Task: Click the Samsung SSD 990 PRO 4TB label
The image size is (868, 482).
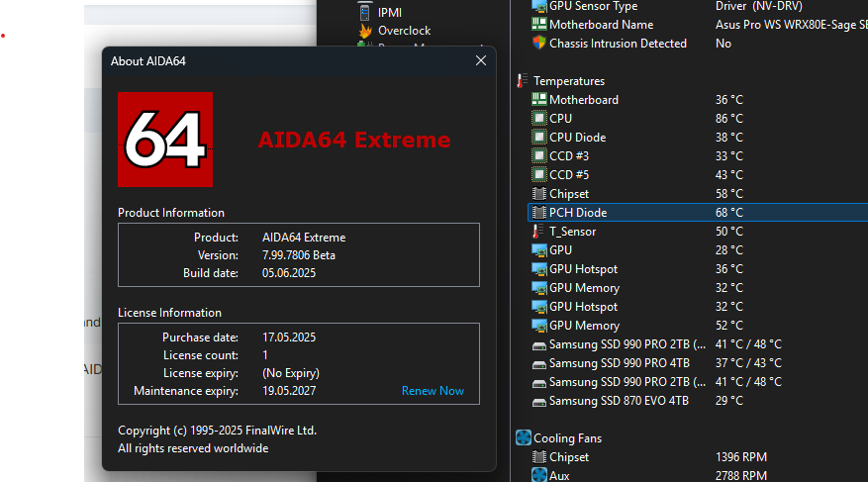Action: click(x=619, y=363)
